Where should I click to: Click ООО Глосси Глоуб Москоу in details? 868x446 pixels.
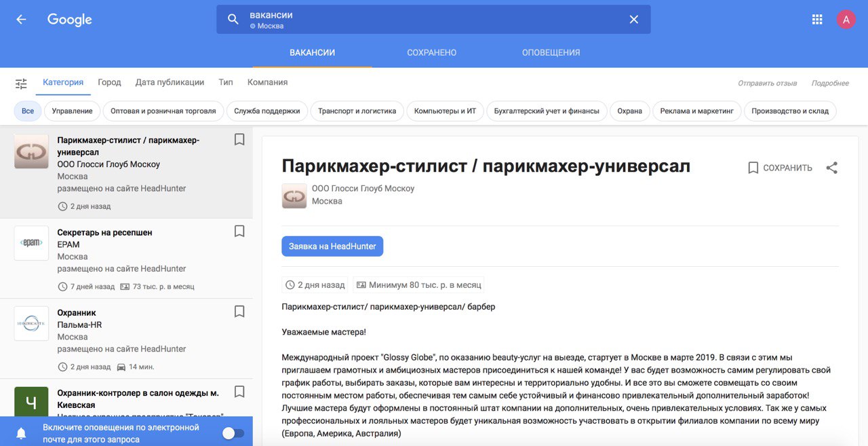click(x=363, y=188)
